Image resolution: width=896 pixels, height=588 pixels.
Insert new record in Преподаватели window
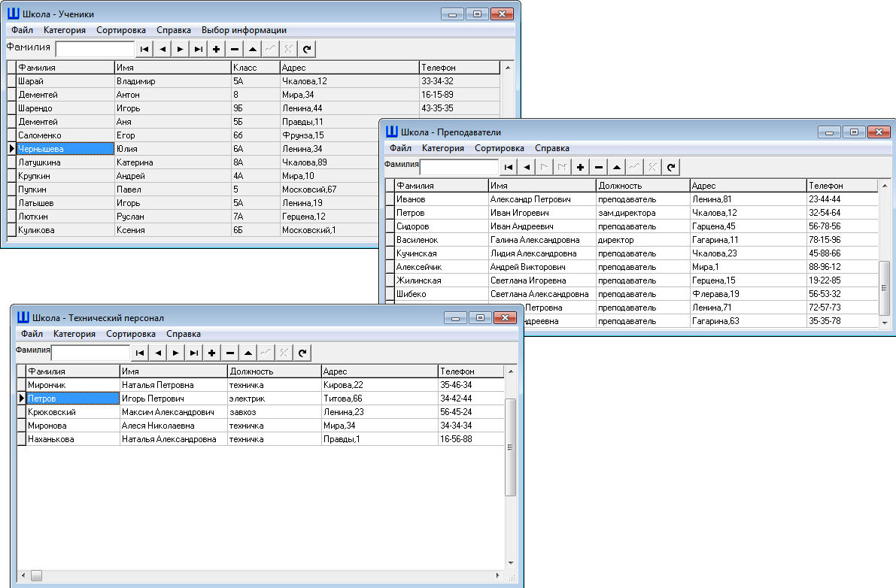coord(580,167)
